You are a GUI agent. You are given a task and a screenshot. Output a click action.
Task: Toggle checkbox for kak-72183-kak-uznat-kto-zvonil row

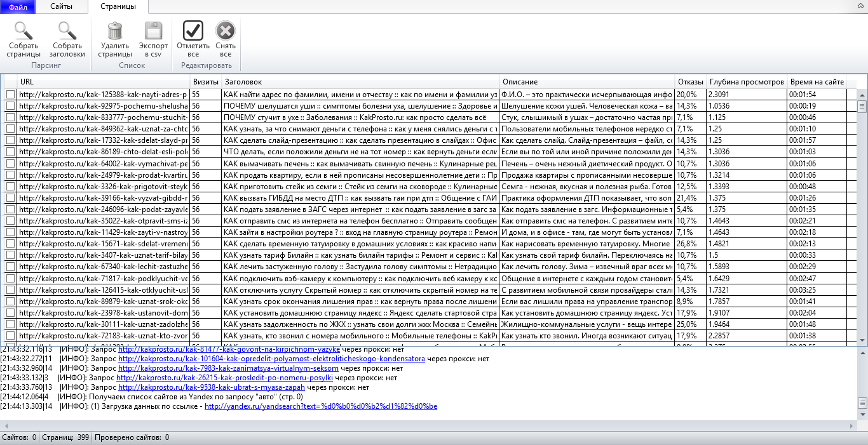pos(10,335)
